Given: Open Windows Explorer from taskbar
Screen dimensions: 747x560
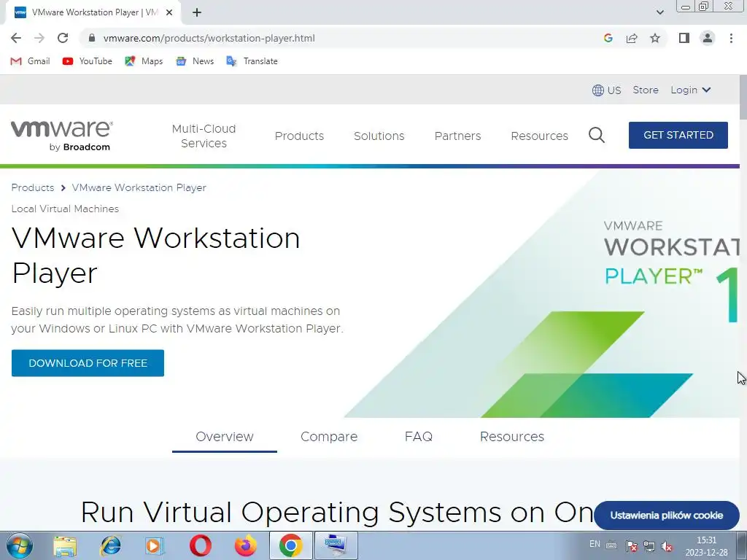Looking at the screenshot, I should coord(65,545).
